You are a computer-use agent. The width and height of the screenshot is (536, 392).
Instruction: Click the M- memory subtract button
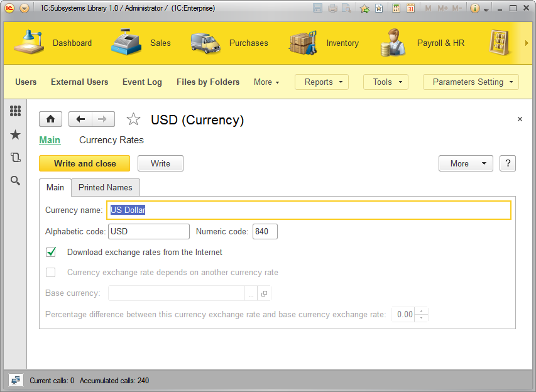point(457,8)
